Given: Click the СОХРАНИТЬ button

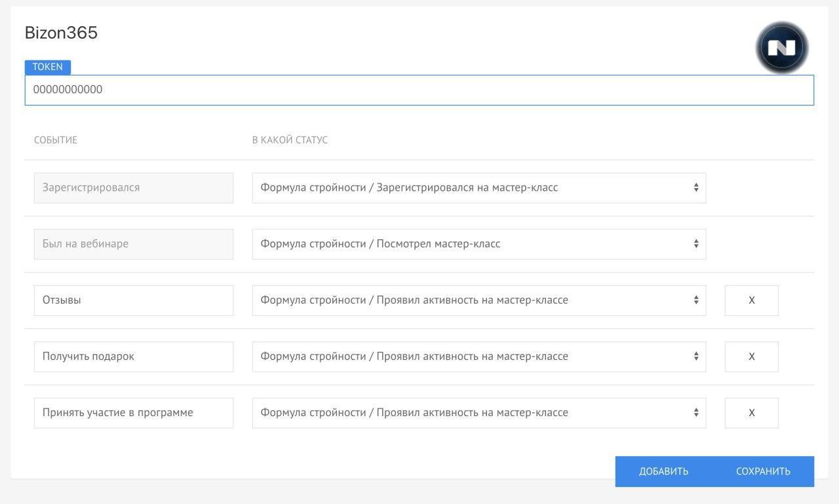Looking at the screenshot, I should (763, 471).
